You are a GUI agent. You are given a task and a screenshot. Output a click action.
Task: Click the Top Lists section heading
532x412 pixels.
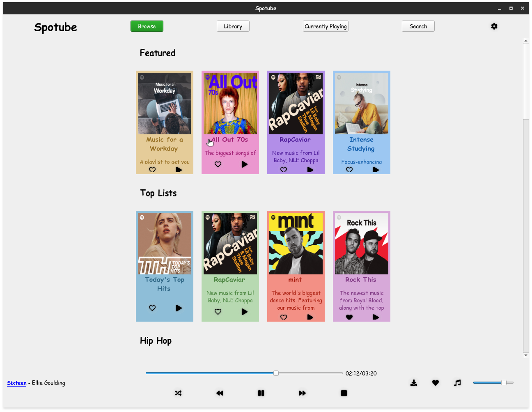(158, 193)
